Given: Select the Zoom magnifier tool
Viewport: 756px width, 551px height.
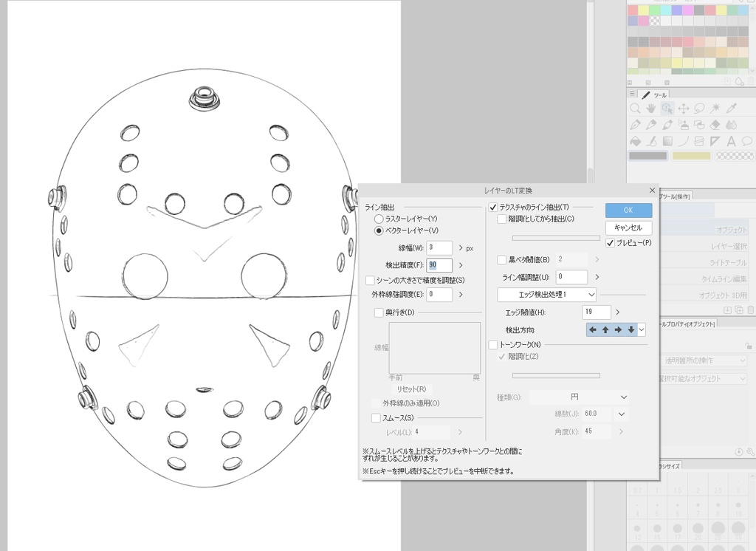Looking at the screenshot, I should pyautogui.click(x=635, y=109).
